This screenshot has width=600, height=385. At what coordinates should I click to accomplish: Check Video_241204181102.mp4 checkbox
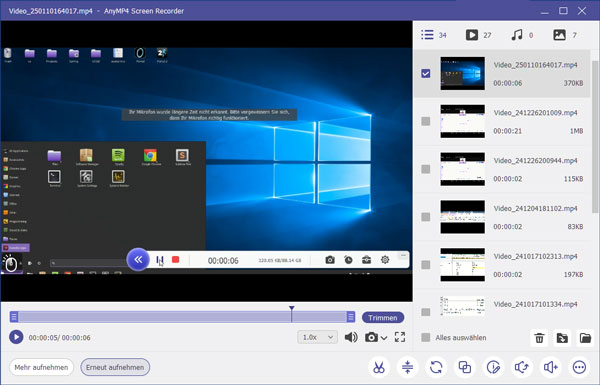[426, 217]
